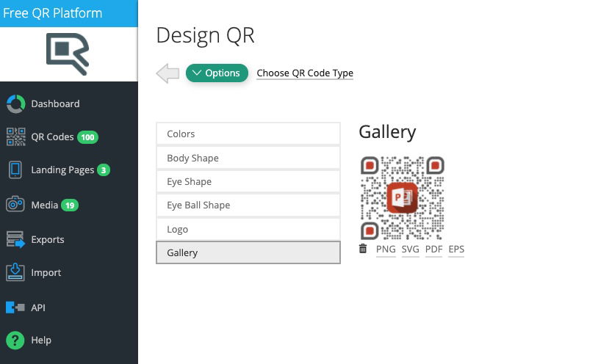Click the Exports sidebar icon

click(15, 239)
